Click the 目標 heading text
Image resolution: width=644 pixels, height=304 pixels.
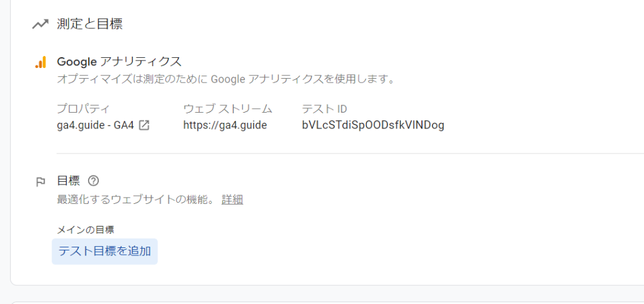(68, 181)
